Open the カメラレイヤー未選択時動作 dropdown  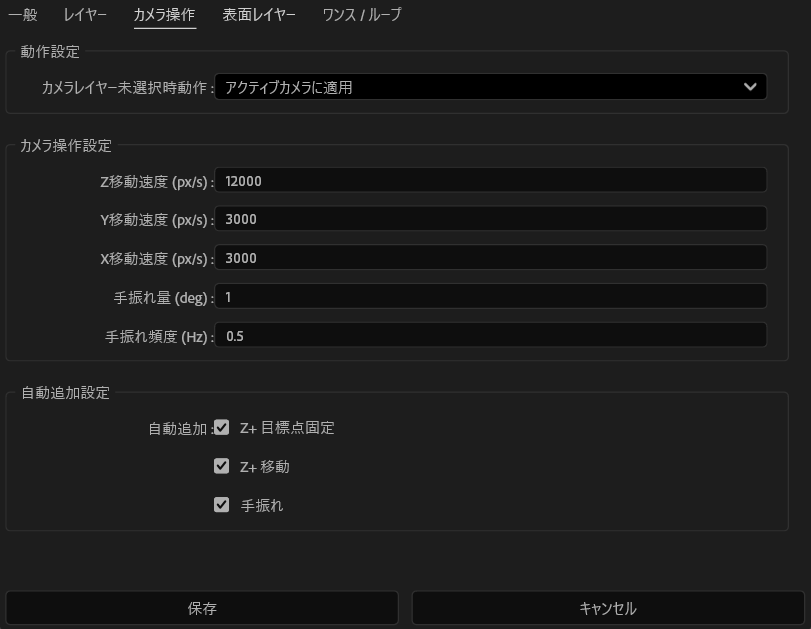(x=490, y=87)
